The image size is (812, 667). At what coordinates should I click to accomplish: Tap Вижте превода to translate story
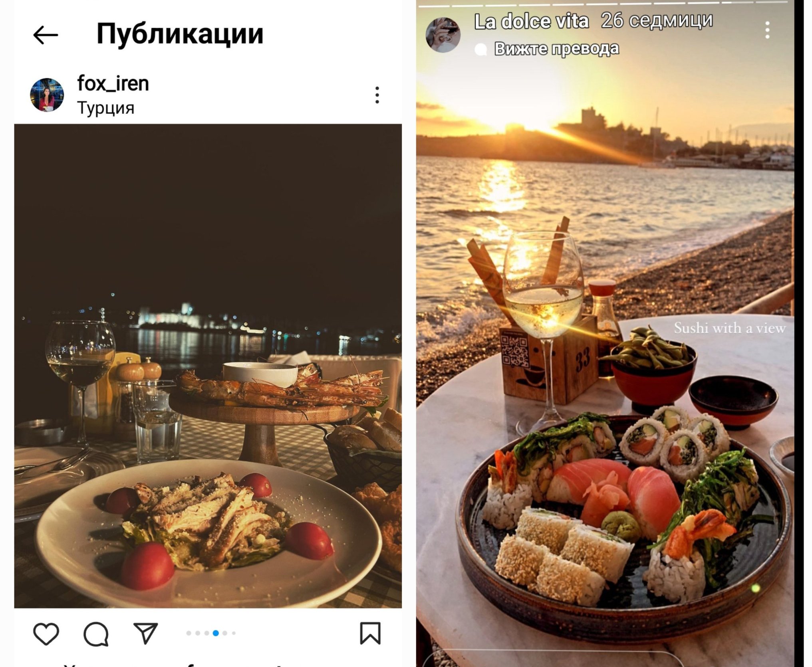[x=557, y=49]
